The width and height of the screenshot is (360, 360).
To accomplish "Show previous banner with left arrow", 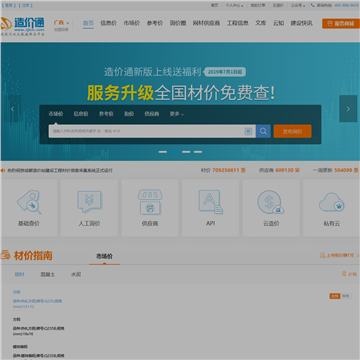I will [13, 109].
